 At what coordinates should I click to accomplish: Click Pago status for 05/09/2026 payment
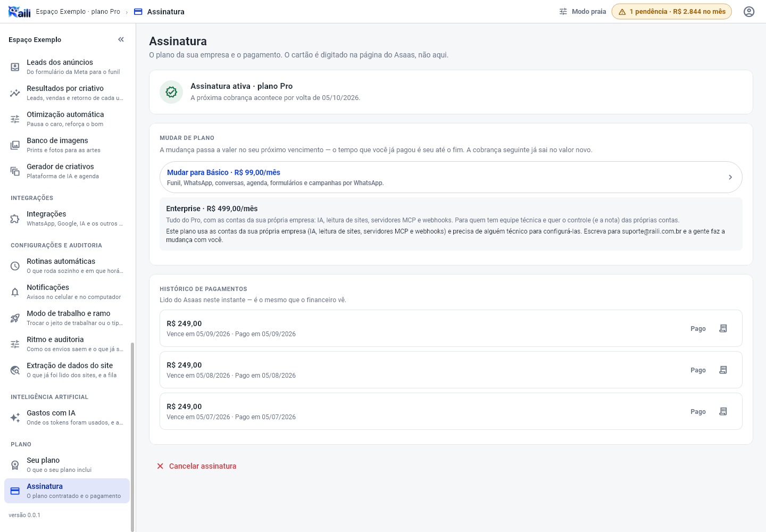point(698,329)
